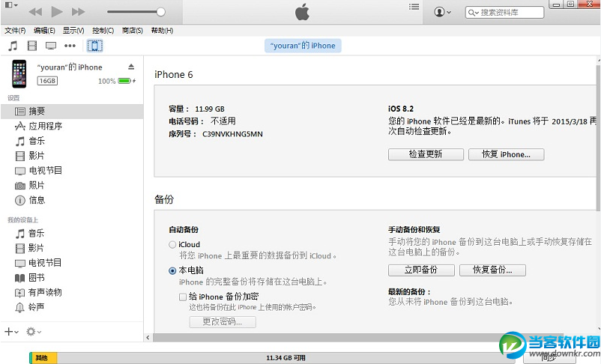Click the 16GB capacity label
The height and width of the screenshot is (364, 601).
[47, 81]
